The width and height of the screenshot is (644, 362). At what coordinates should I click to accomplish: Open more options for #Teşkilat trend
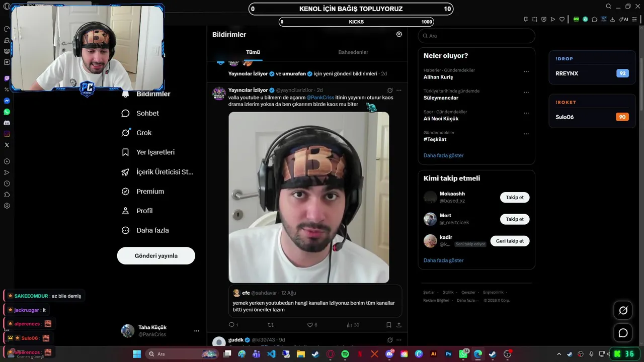[526, 134]
